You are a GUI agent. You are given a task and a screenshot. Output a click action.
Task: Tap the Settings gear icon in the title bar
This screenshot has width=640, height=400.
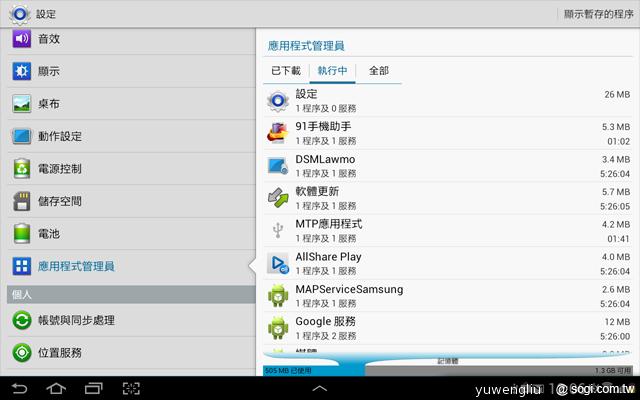point(20,14)
